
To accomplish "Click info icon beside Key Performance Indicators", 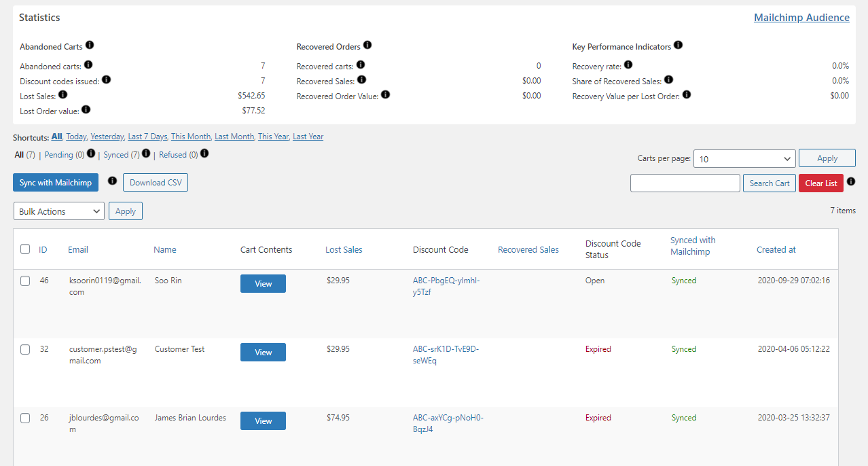I will click(678, 46).
